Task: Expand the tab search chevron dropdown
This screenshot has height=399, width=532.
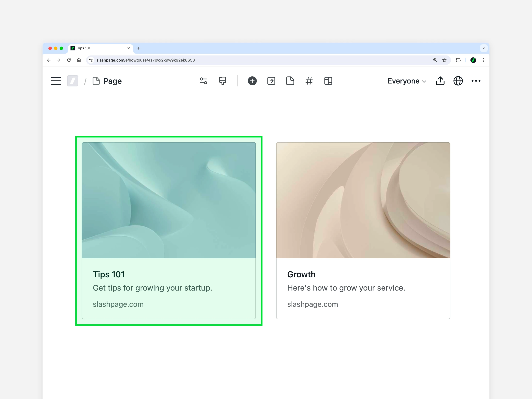Action: 484,48
